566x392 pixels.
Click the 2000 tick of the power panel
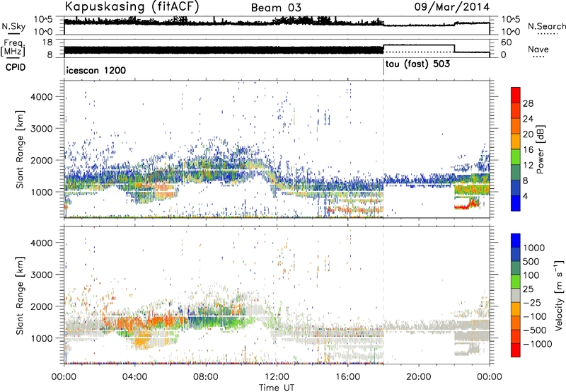click(x=41, y=160)
